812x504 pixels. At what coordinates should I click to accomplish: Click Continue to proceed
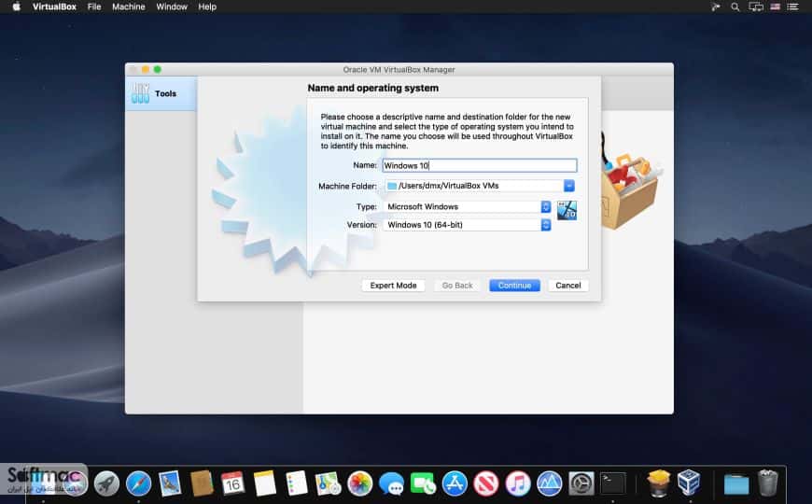click(x=514, y=286)
